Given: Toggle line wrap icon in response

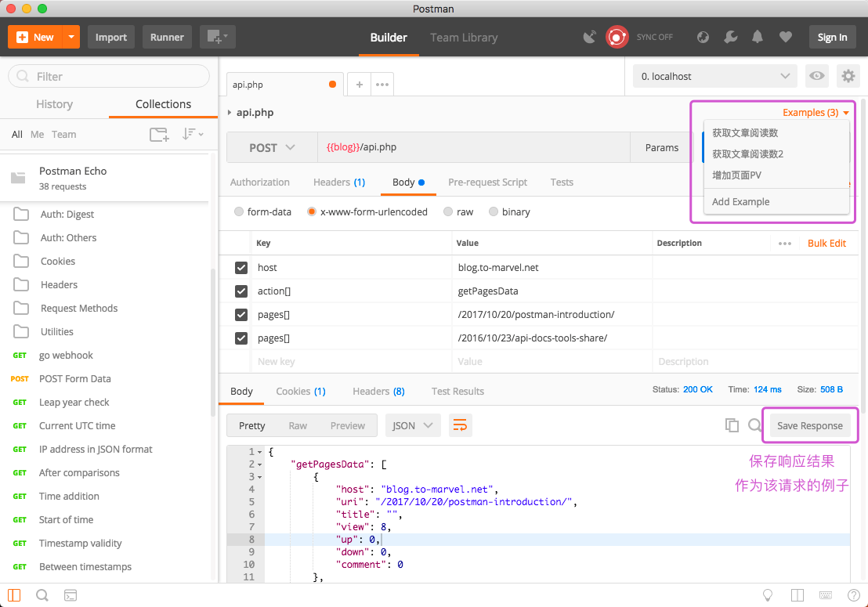Looking at the screenshot, I should (x=460, y=425).
